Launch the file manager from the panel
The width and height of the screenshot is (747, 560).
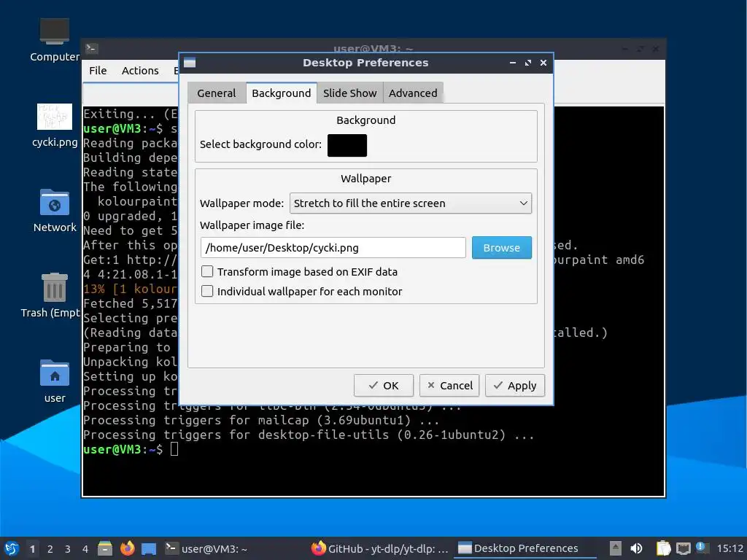point(105,548)
